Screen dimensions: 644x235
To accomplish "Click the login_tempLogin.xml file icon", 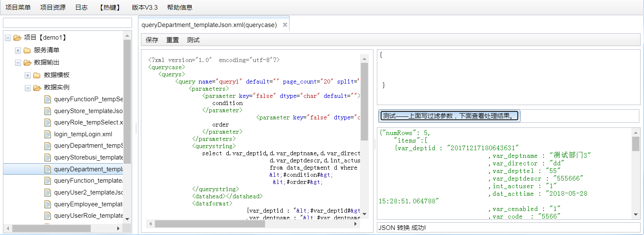I will [48, 134].
